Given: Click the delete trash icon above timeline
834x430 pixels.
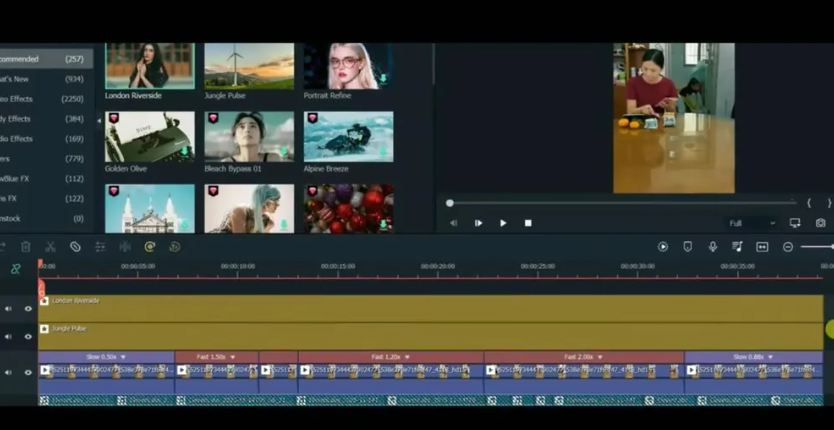Looking at the screenshot, I should coord(25,247).
